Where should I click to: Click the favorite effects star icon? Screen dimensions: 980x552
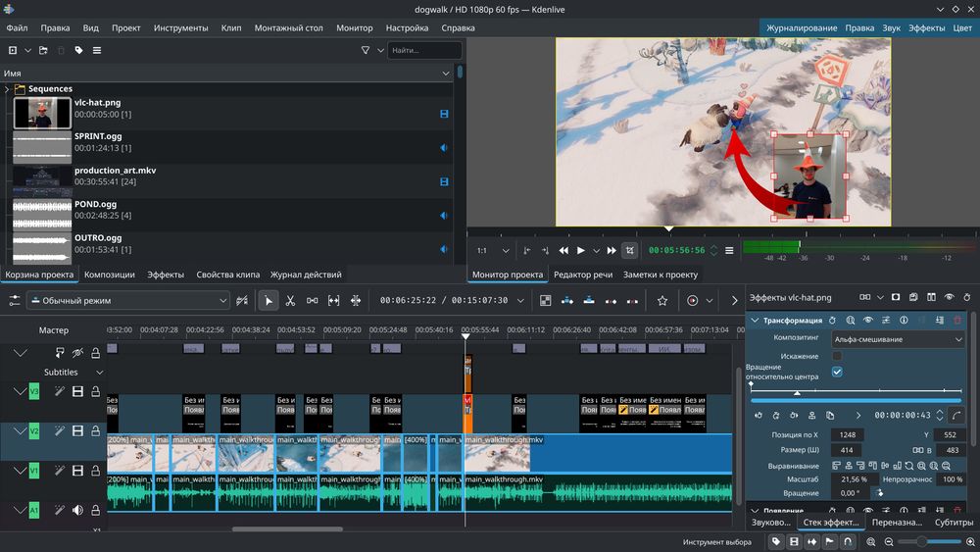click(x=662, y=301)
